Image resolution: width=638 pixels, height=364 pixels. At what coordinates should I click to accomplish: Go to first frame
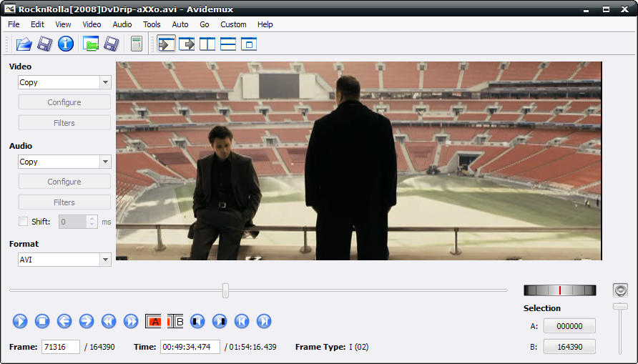[x=242, y=321]
